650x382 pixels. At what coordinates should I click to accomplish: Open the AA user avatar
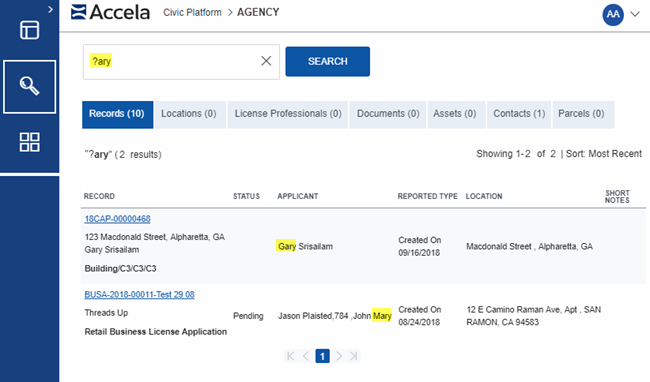click(613, 15)
